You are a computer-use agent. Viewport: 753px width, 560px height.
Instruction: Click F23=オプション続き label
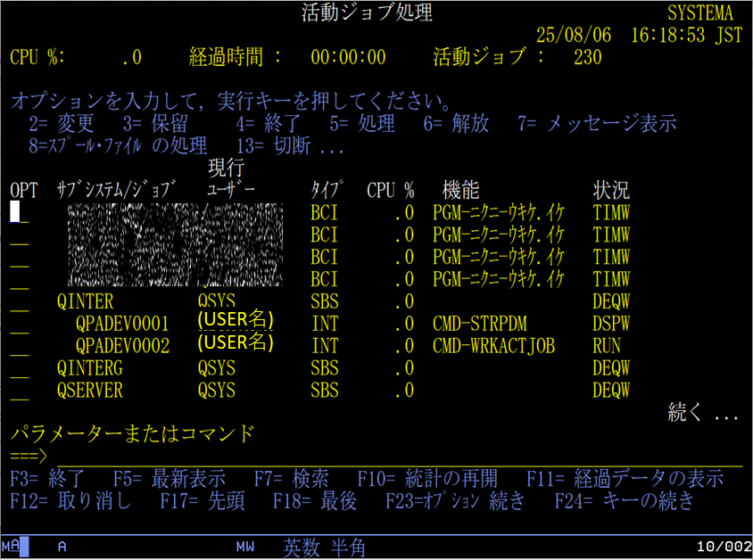pyautogui.click(x=455, y=500)
